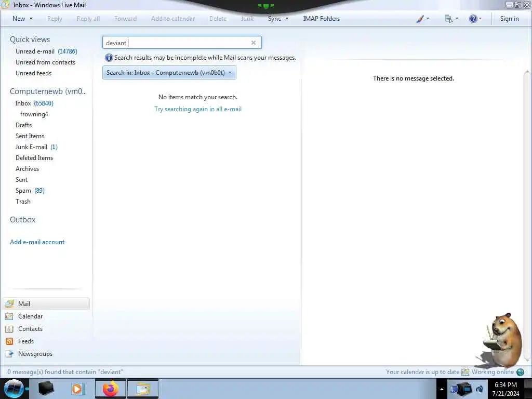Select Unread feeds quick view

[34, 73]
